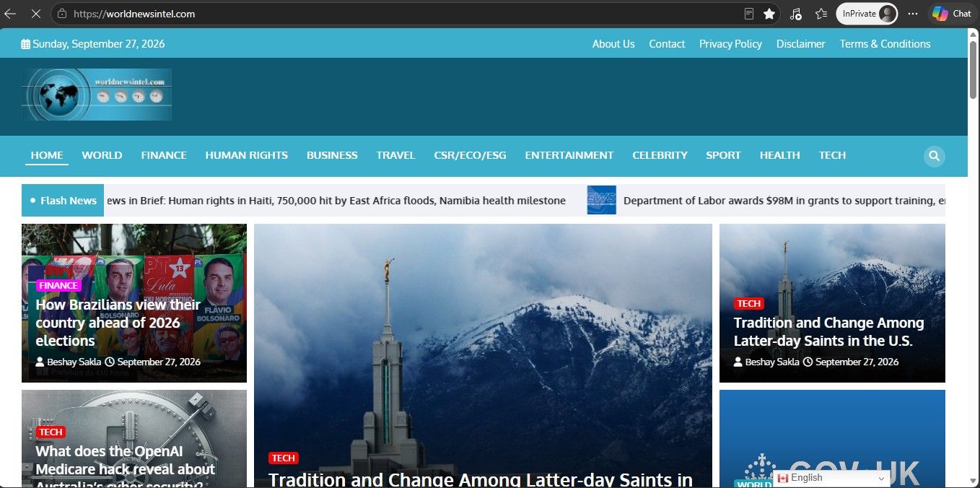The height and width of the screenshot is (488, 980).
Task: Click the Sunday, September 27, 2026 date
Action: click(x=93, y=44)
